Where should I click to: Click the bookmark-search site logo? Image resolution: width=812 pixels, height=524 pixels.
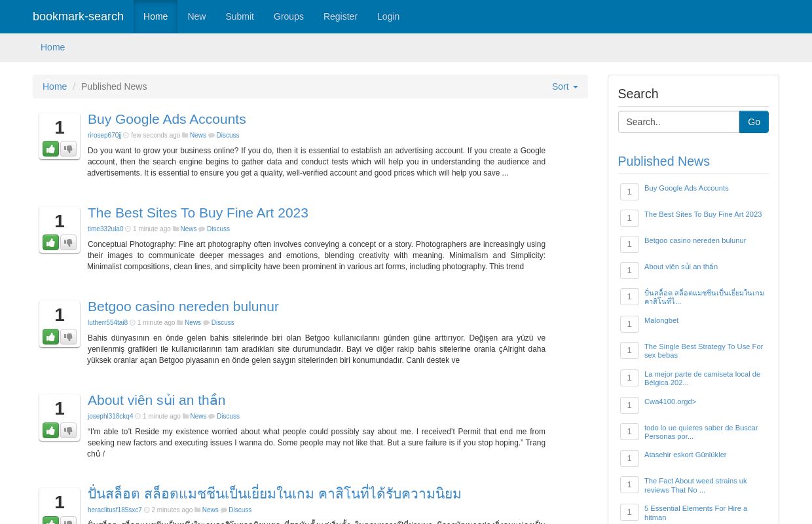point(78,16)
